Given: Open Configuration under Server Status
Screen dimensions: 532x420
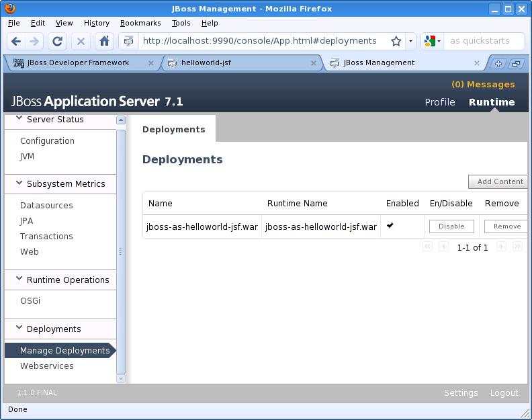Looking at the screenshot, I should pos(47,141).
